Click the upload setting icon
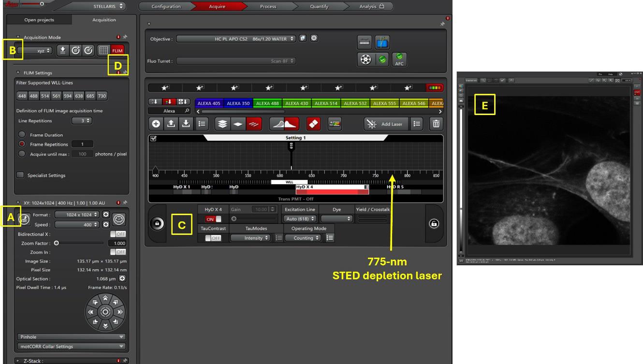 point(171,124)
